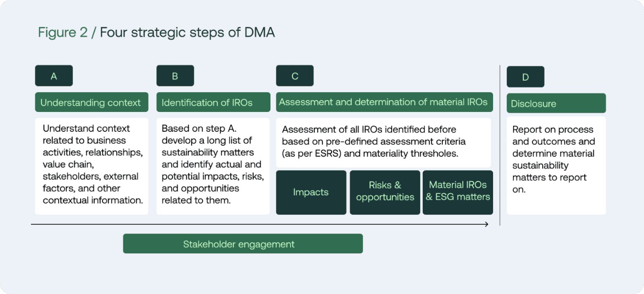Select the step C badge
644x294 pixels.
click(x=295, y=75)
